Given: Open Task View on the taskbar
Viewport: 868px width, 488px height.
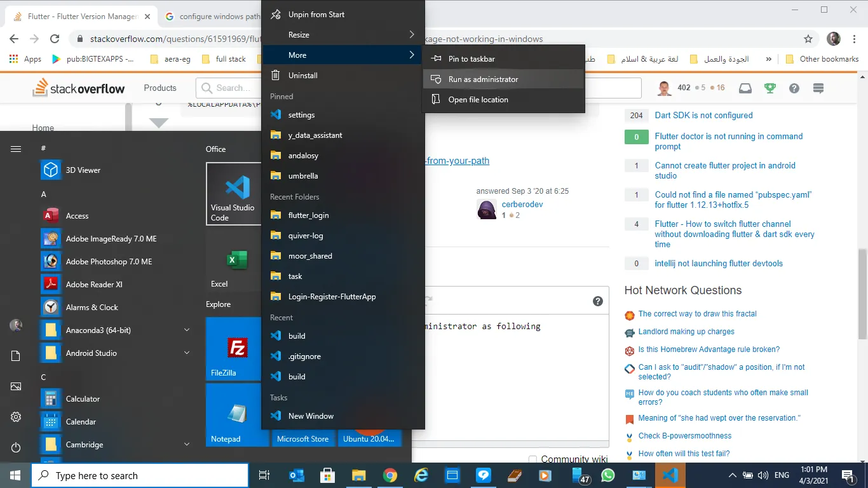Looking at the screenshot, I should [264, 475].
